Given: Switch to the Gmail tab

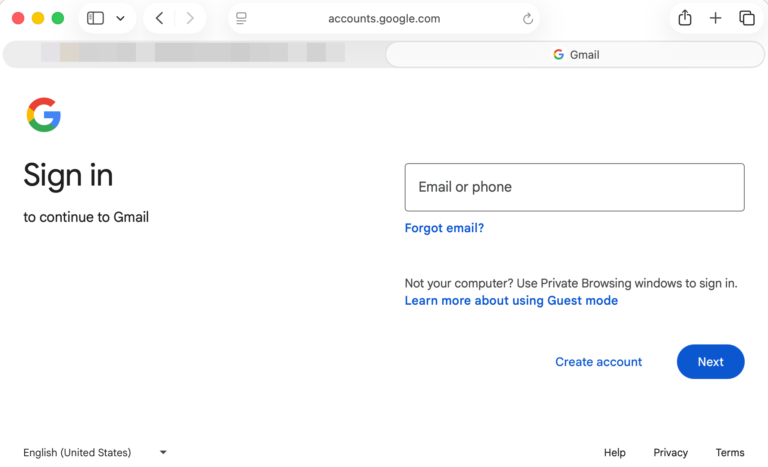Looking at the screenshot, I should point(575,54).
